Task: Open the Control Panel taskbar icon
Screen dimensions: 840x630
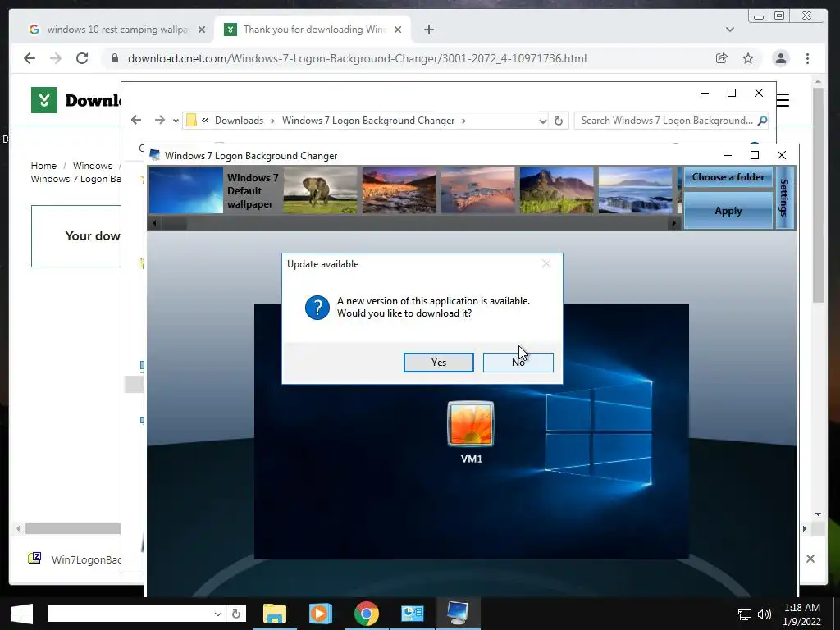Action: pos(412,614)
